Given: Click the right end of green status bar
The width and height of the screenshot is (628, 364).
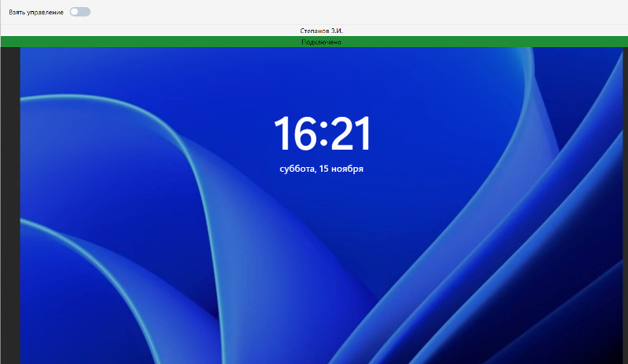Looking at the screenshot, I should click(612, 42).
